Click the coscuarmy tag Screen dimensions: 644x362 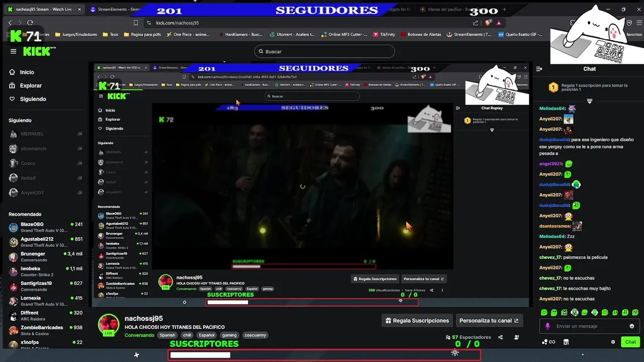(255, 335)
